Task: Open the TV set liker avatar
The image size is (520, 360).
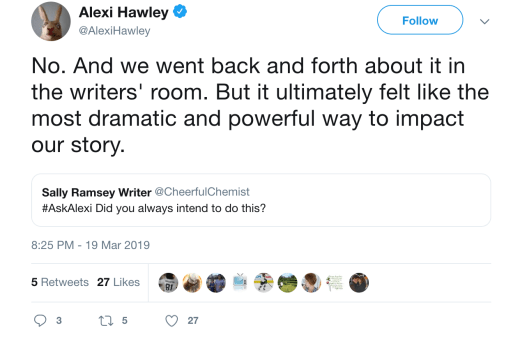Action: (240, 282)
